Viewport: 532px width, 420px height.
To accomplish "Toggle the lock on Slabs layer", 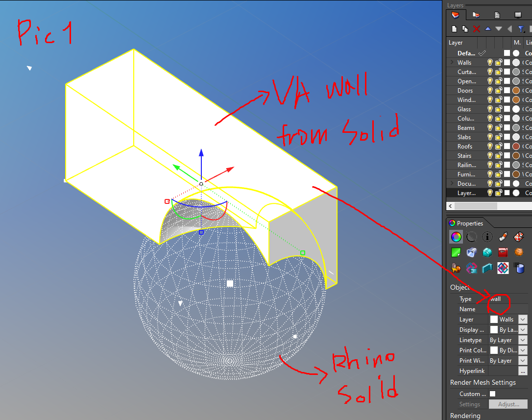I will 498,137.
